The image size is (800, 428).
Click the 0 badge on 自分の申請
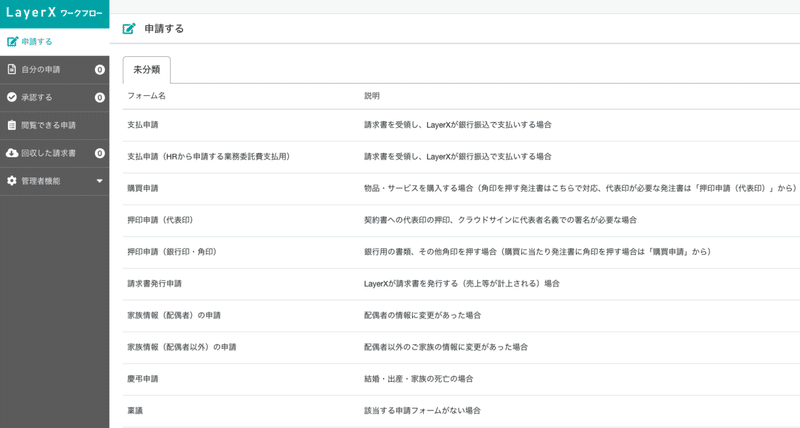point(100,69)
